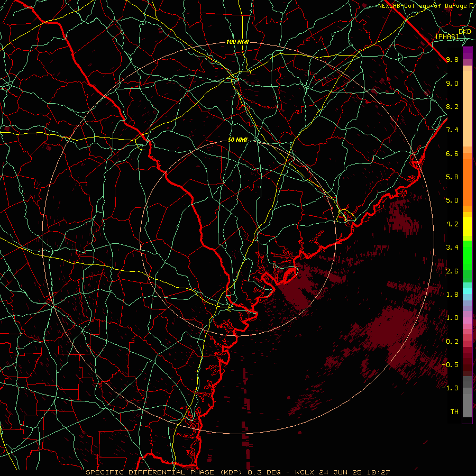Click the 7.4 color scale value
Viewport: 476px width, 476px height.
pos(452,130)
